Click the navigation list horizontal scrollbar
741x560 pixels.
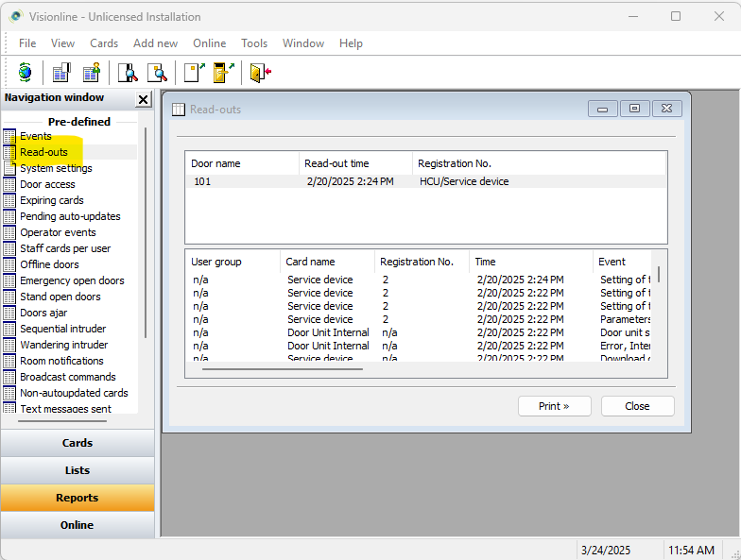pyautogui.click(x=62, y=421)
